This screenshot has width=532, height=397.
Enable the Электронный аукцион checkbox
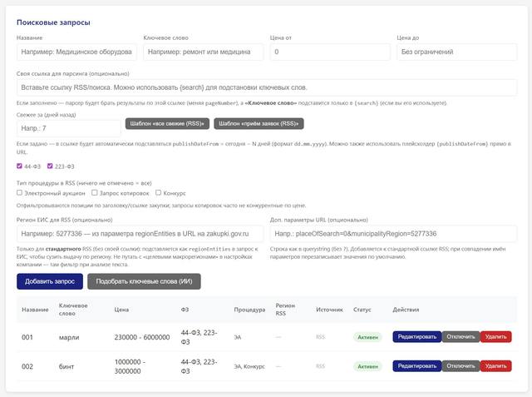point(20,192)
